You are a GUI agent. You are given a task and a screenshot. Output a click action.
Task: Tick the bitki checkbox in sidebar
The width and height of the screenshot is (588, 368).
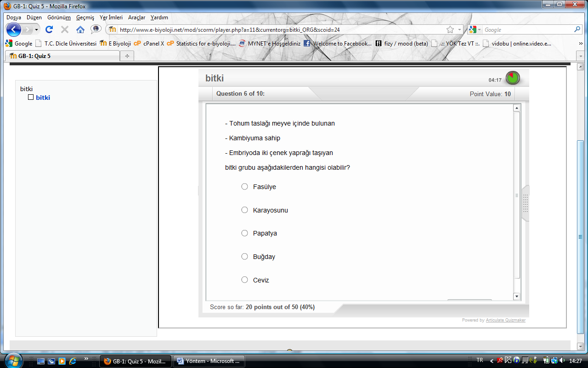(31, 97)
